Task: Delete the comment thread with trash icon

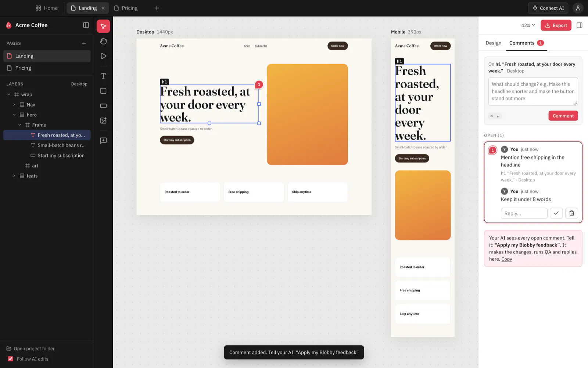Action: click(572, 213)
